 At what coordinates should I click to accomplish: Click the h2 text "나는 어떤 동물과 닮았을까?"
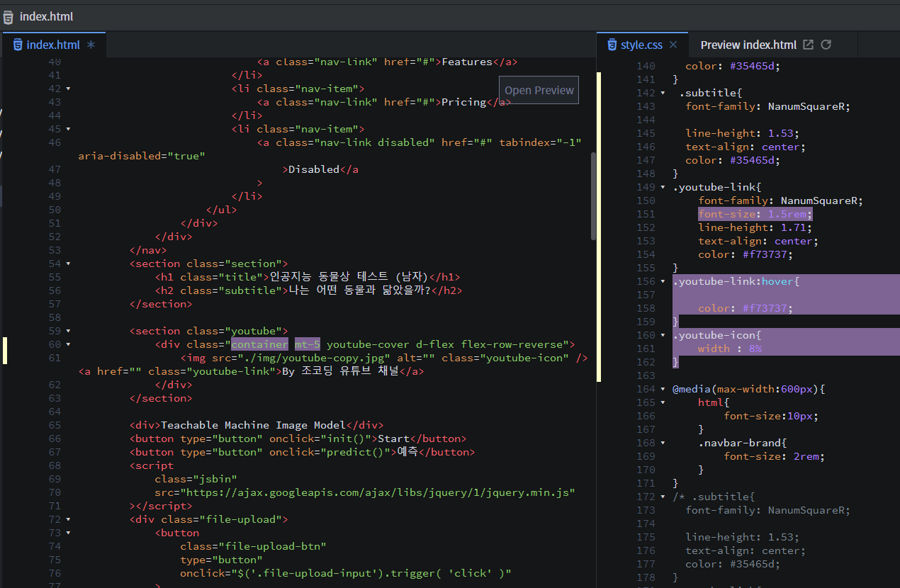(359, 290)
